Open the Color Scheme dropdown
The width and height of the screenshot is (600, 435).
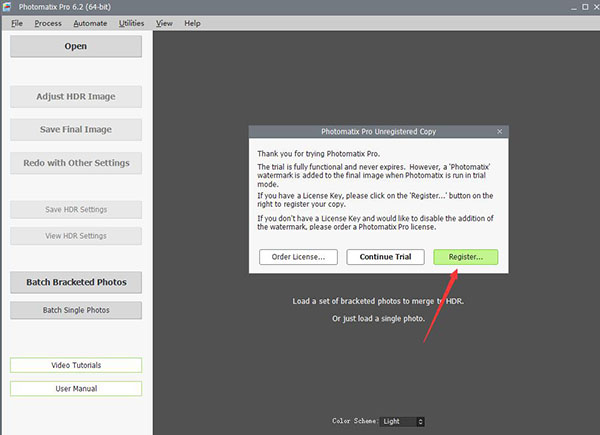click(402, 422)
